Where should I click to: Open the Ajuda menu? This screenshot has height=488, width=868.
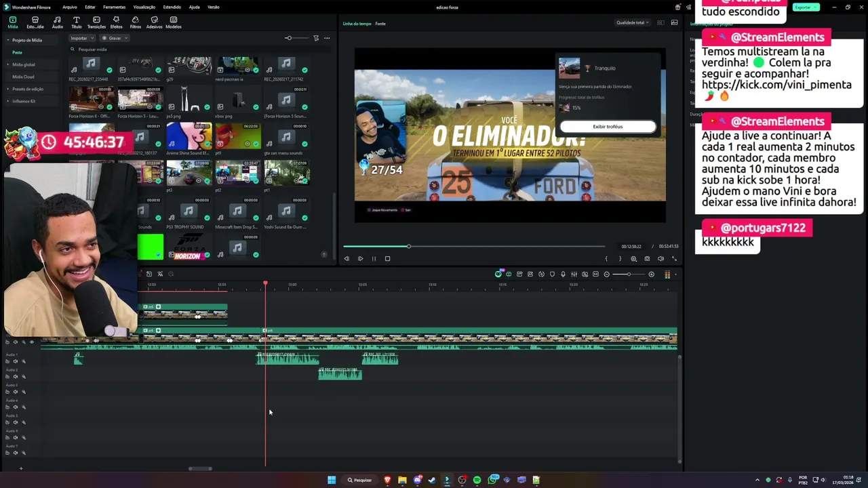(x=194, y=7)
